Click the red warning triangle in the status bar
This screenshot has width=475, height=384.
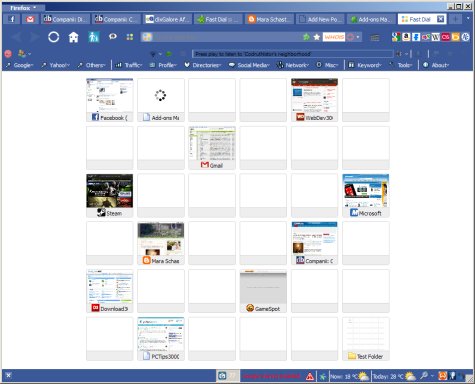[x=310, y=376]
